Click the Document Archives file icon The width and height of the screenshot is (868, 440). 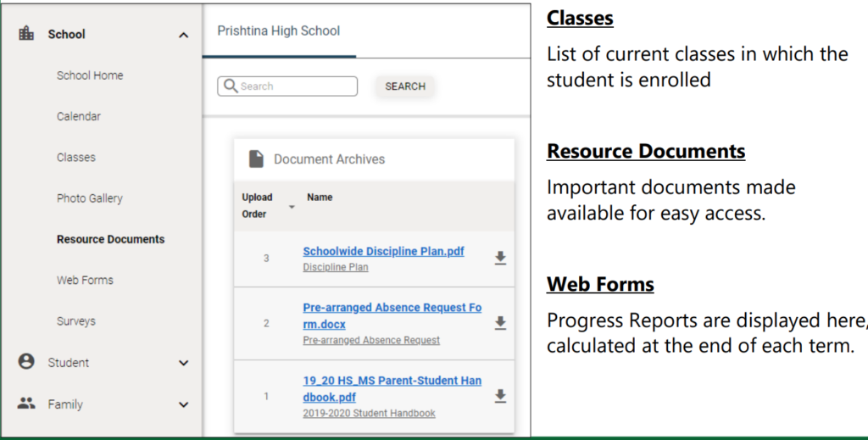(256, 159)
